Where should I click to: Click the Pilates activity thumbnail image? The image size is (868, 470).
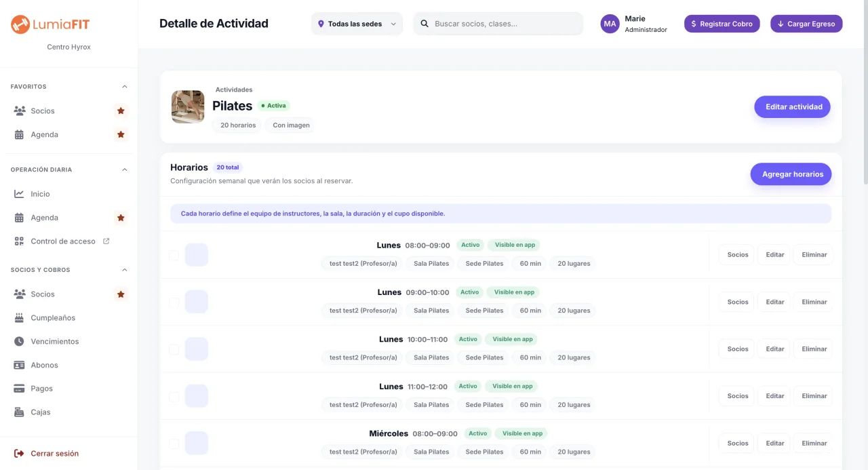point(188,106)
